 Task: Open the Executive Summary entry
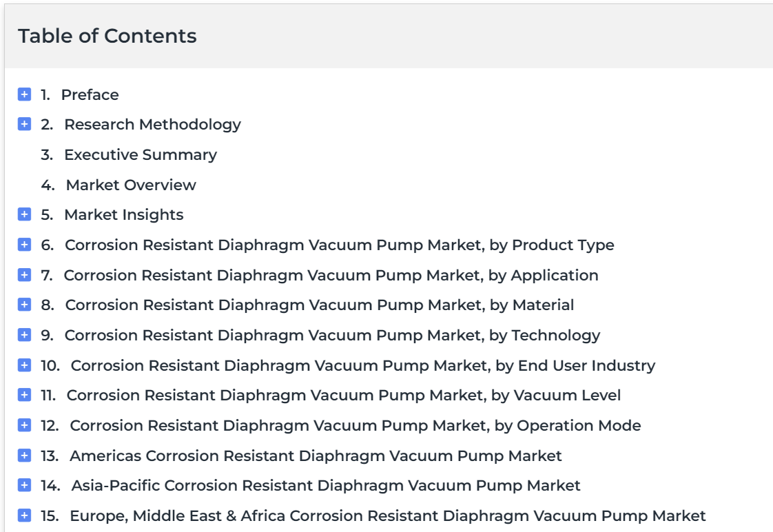pos(141,155)
